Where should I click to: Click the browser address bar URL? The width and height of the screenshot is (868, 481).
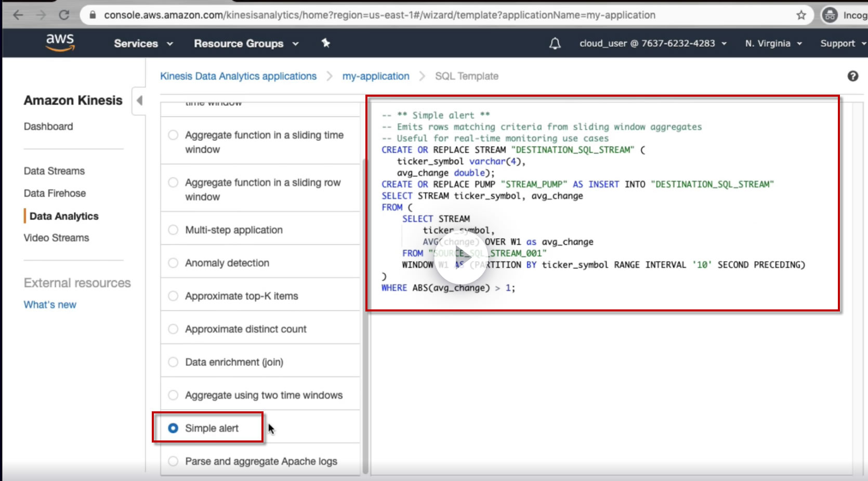[x=379, y=15]
